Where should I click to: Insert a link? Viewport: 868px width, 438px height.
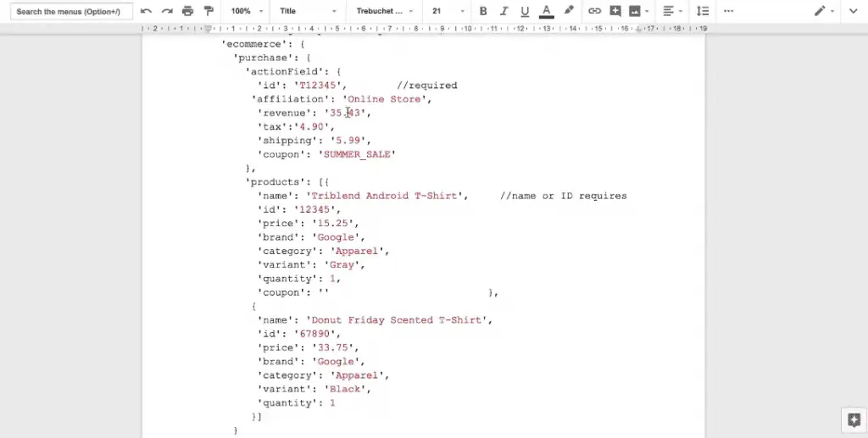[x=594, y=11]
